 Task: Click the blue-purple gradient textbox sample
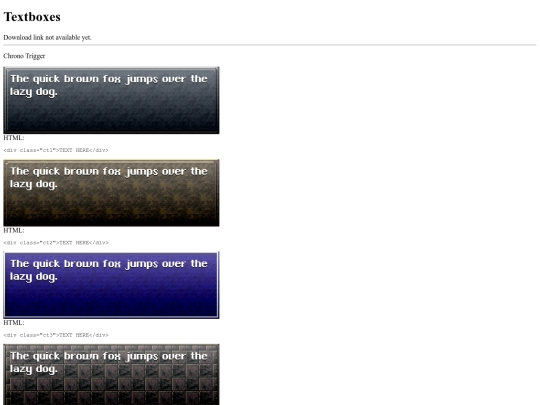(111, 285)
